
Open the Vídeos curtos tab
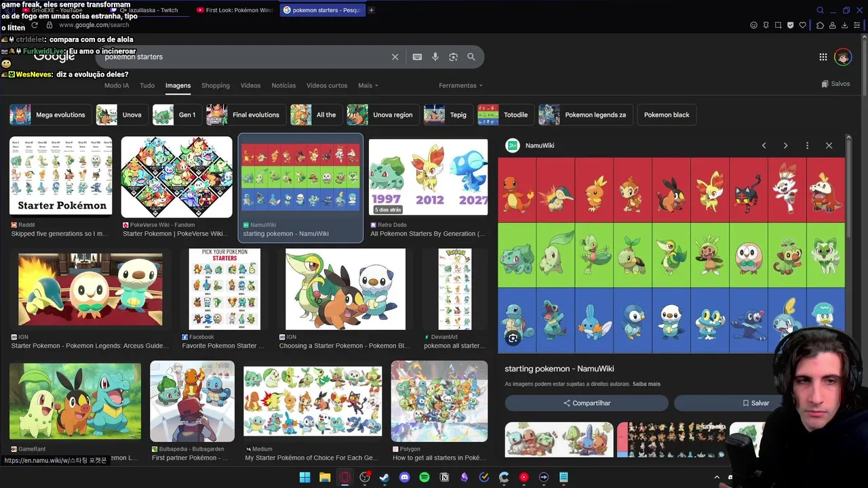[327, 85]
